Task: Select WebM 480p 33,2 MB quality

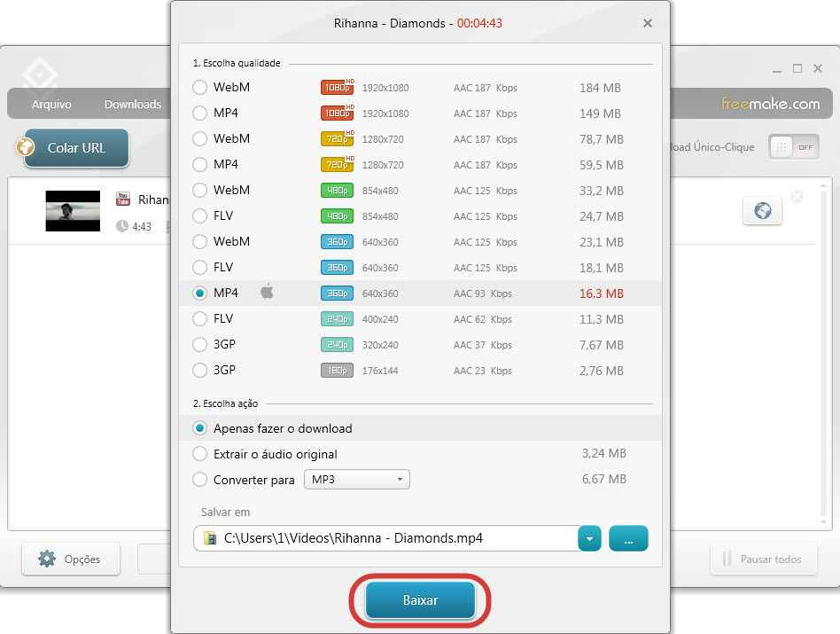Action: [200, 191]
